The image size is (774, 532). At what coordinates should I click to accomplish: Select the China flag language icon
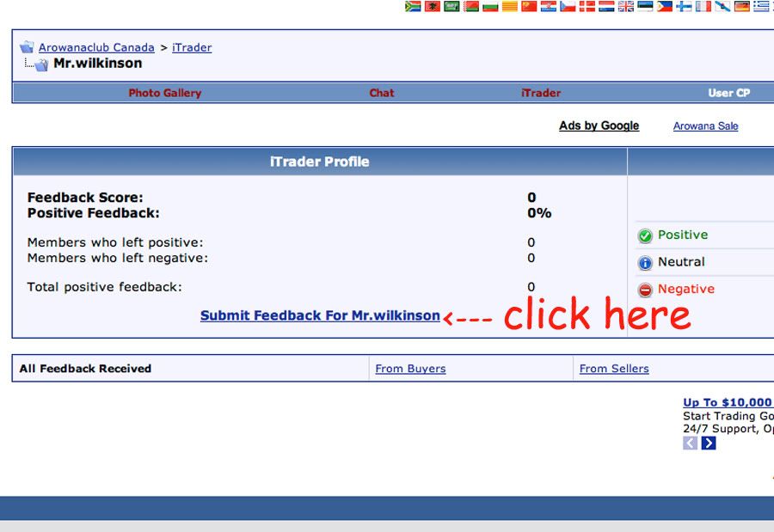click(x=529, y=6)
